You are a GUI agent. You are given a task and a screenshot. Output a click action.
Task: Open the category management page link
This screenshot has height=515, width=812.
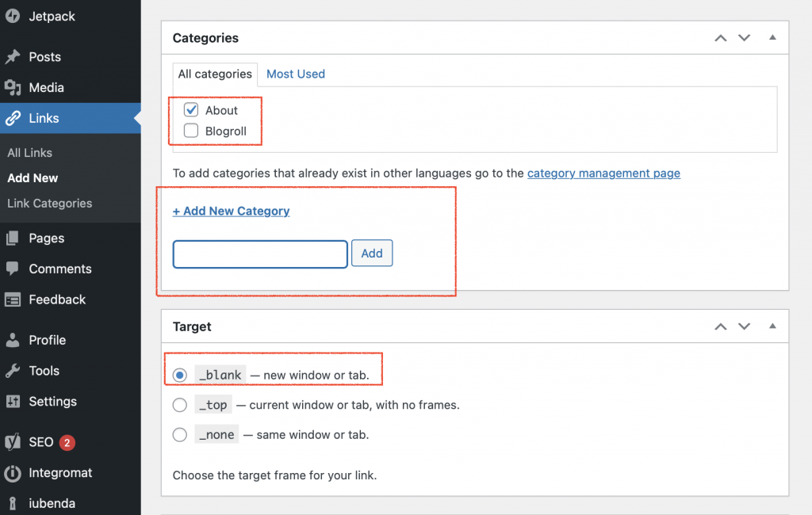click(603, 173)
